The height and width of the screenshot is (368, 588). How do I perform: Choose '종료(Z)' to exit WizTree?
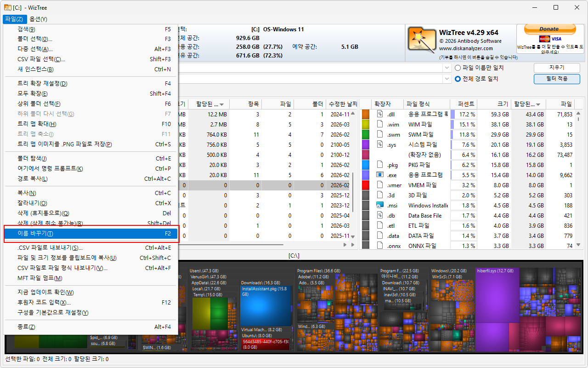point(90,327)
